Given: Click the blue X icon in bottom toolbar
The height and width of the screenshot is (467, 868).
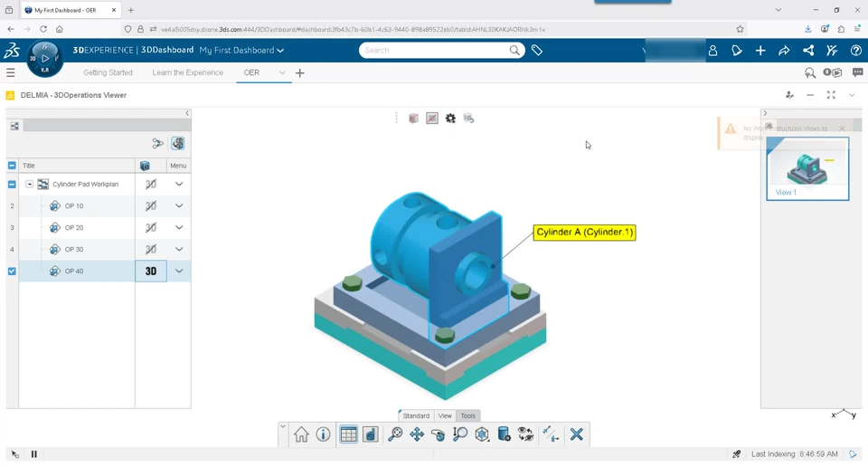Looking at the screenshot, I should point(576,434).
